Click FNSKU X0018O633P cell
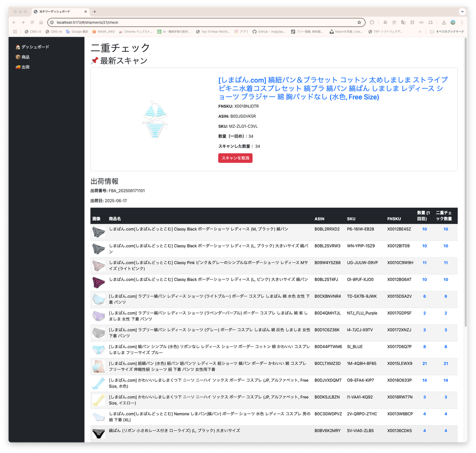The image size is (476, 453). point(400,380)
